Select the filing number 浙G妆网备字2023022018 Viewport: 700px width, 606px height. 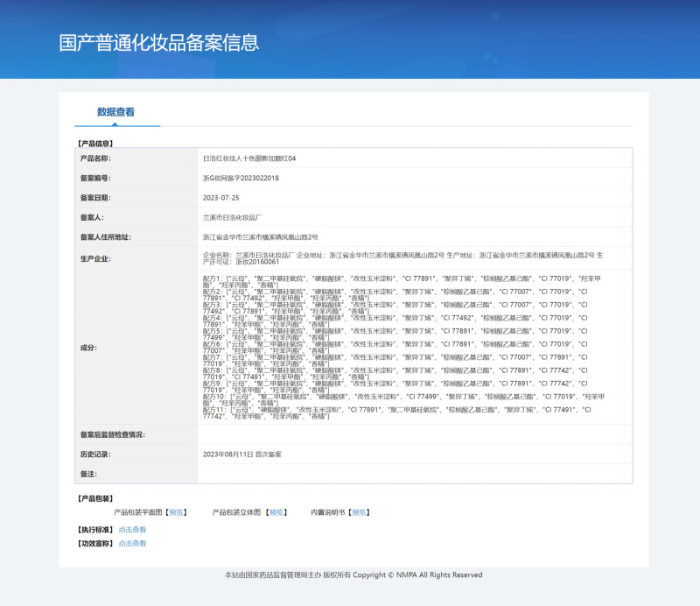241,178
